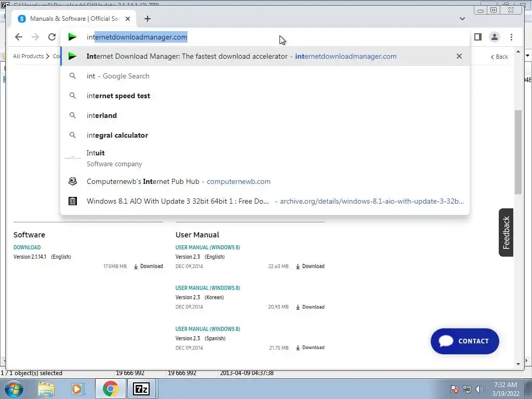Click All Products breadcrumb link

pyautogui.click(x=28, y=56)
